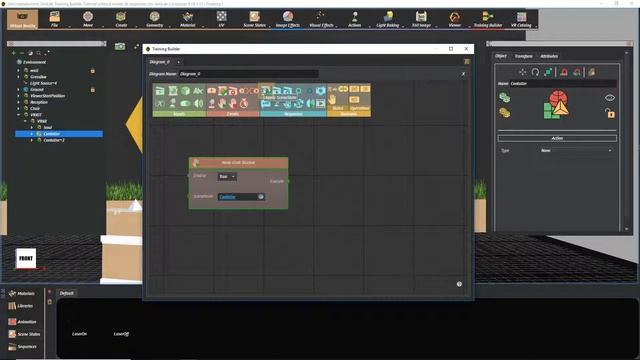This screenshot has width=640, height=360.
Task: Open the Geometry menu in the toolbar
Action: 154,19
